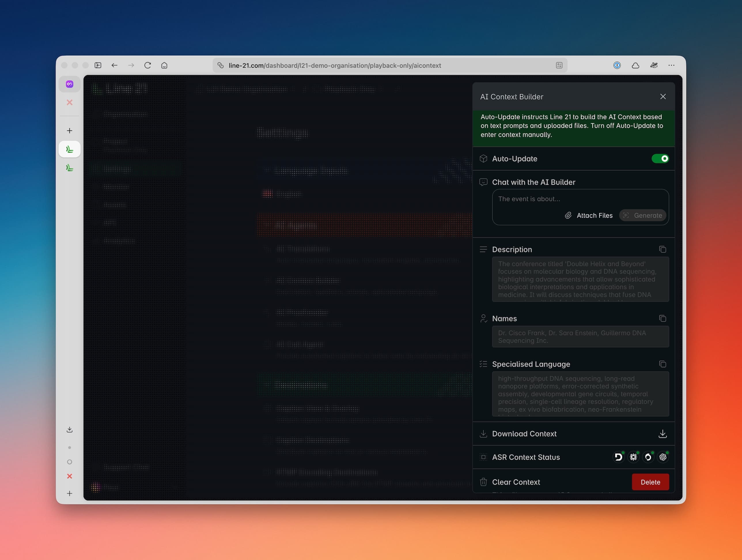Screen dimensions: 742x560
Task: Click the purple app icon atop the sidebar
Action: pyautogui.click(x=69, y=84)
